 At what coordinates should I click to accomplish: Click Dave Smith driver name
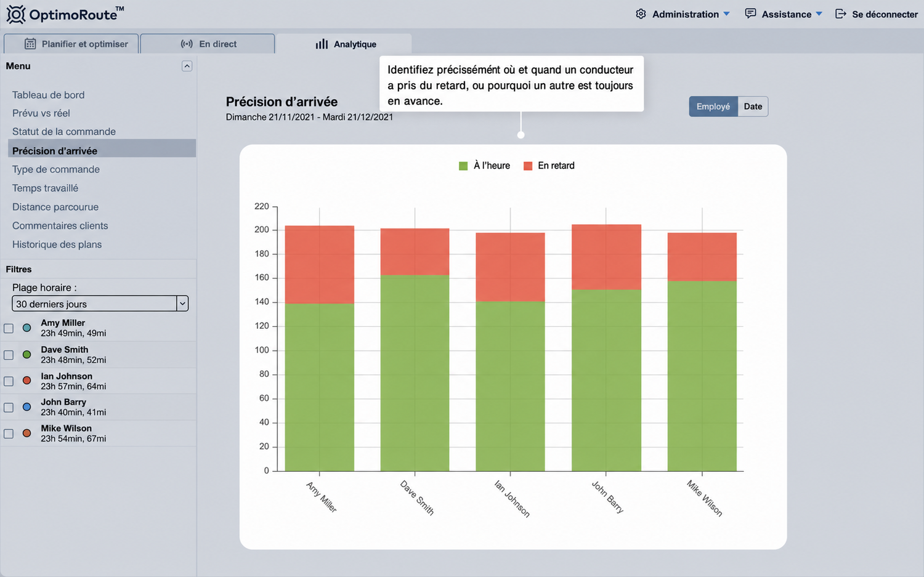point(65,349)
